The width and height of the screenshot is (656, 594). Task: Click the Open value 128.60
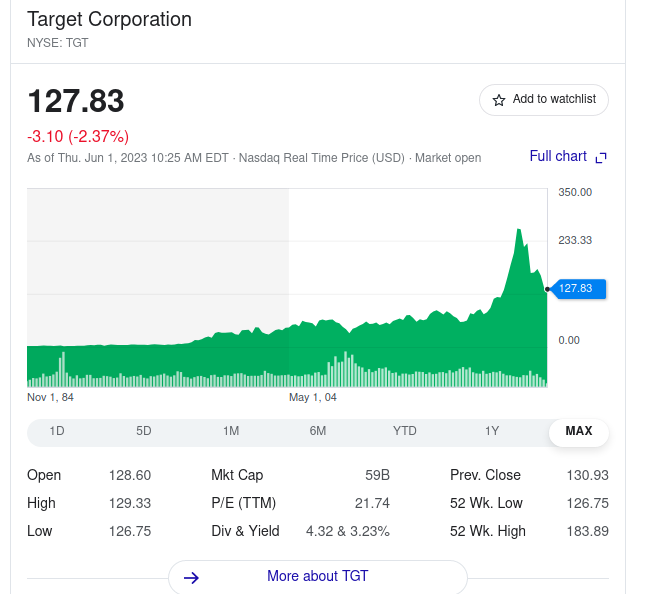coord(130,475)
